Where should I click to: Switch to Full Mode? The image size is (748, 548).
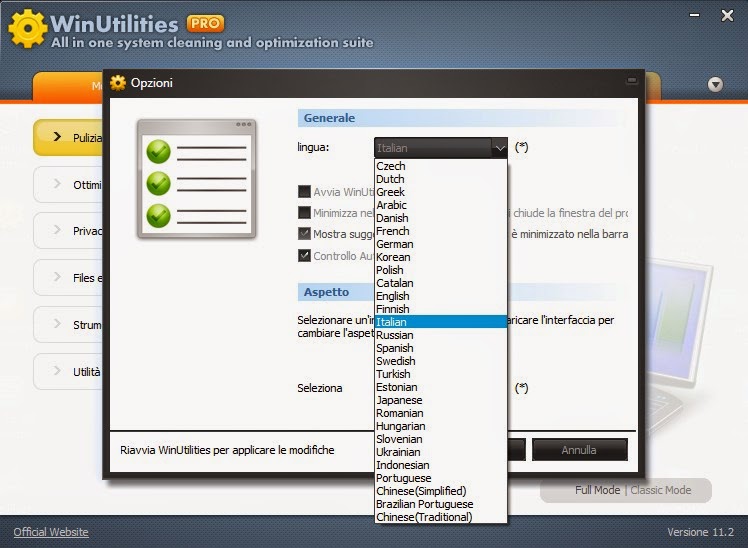click(597, 490)
